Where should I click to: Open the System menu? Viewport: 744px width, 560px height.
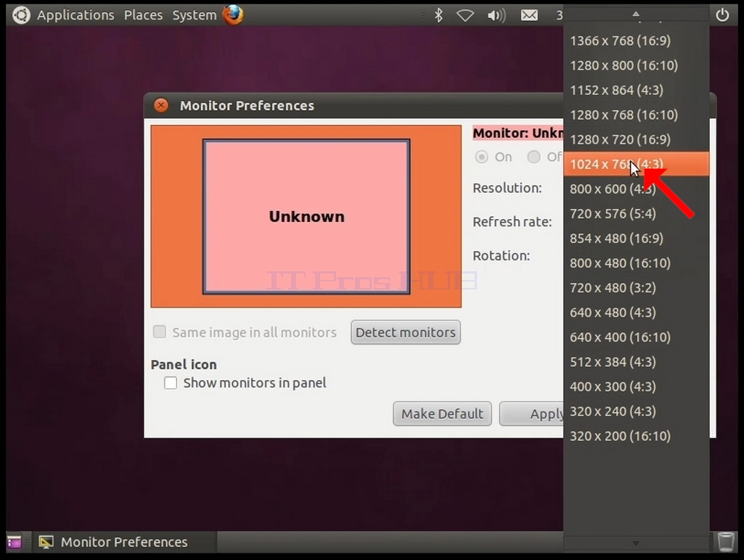tap(194, 15)
